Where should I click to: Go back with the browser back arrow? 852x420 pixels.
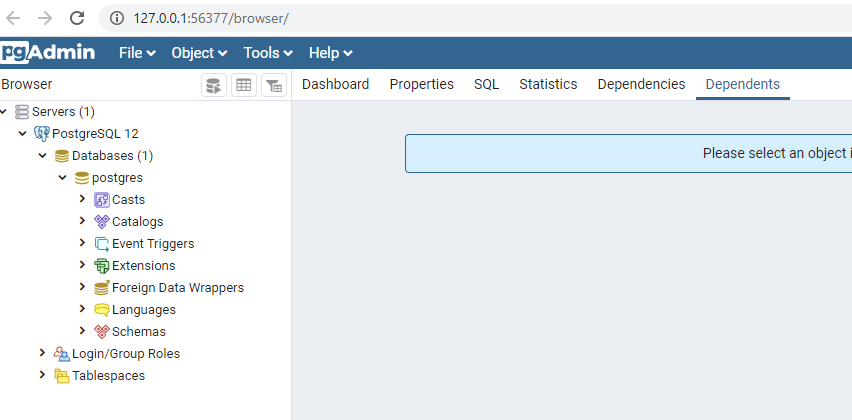(x=12, y=18)
